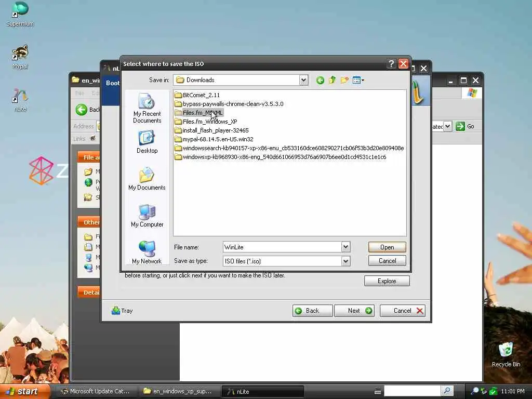This screenshot has width=532, height=399.
Task: Close the save ISO dialog
Action: pyautogui.click(x=403, y=64)
